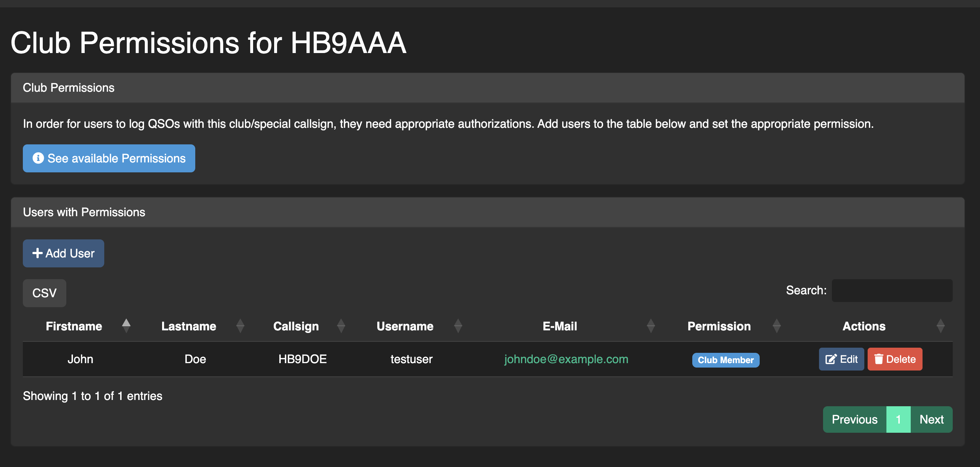Open johndoe@example.com email link
This screenshot has width=980, height=467.
tap(566, 359)
